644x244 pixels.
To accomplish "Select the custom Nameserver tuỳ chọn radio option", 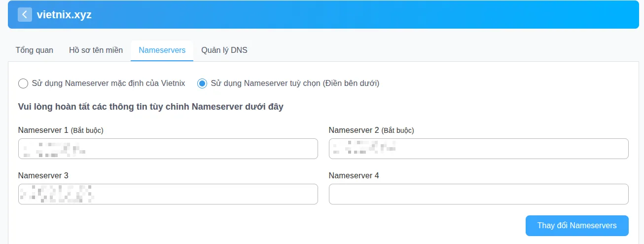I will [202, 83].
